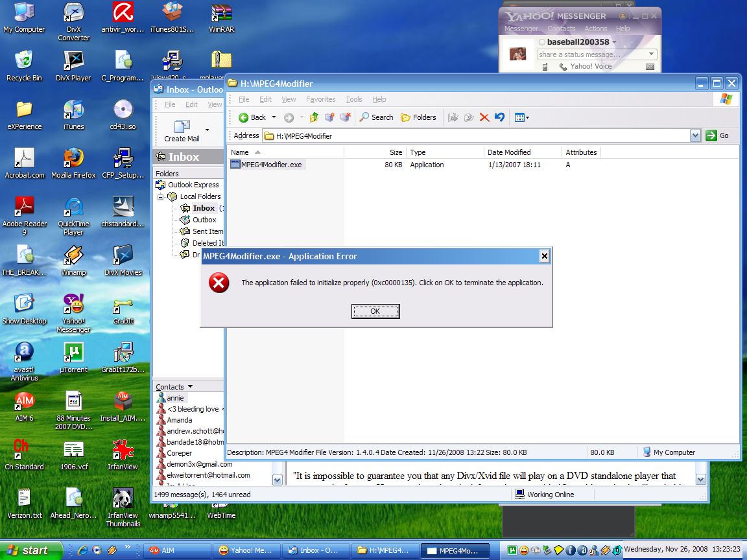Click the My Computer desktop icon
This screenshot has height=560, width=747.
click(24, 17)
